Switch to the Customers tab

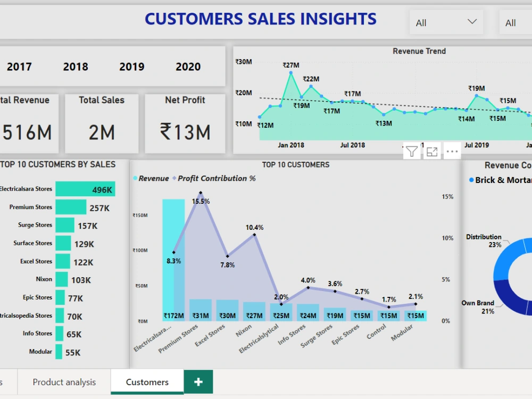(x=147, y=381)
